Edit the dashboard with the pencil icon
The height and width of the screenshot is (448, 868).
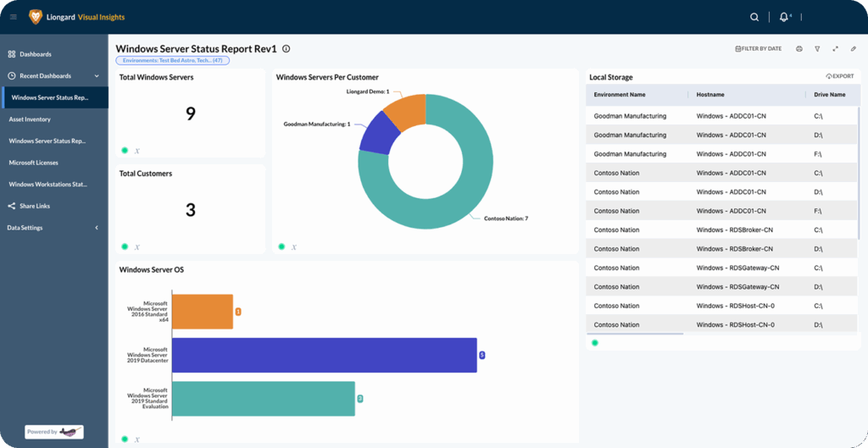854,49
